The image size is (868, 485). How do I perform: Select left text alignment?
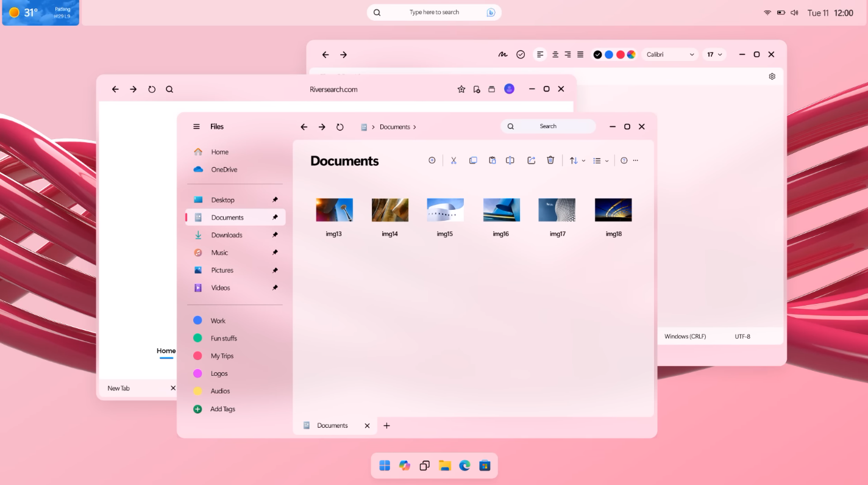[540, 55]
